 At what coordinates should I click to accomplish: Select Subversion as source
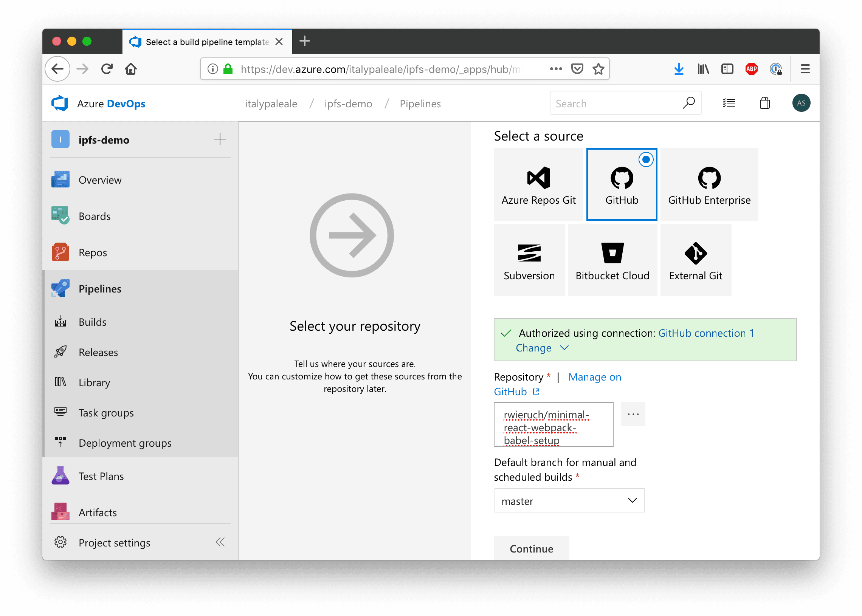click(x=529, y=260)
